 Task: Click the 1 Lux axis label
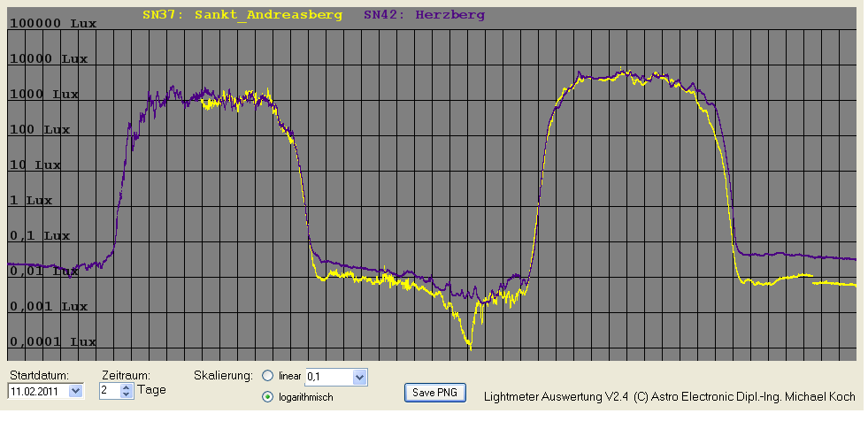[x=31, y=201]
